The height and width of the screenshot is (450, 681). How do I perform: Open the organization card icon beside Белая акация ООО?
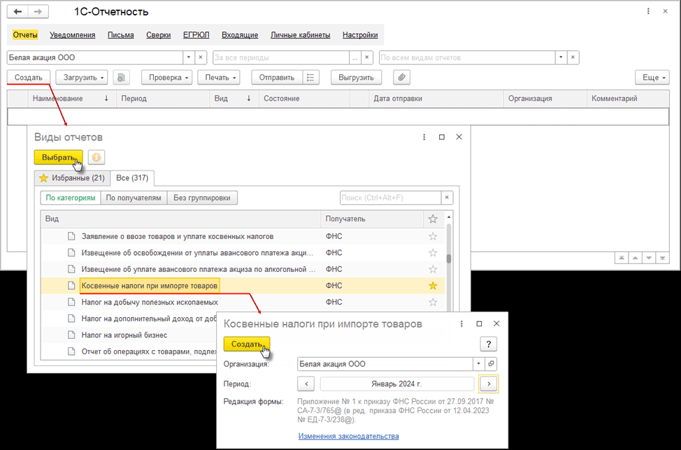[491, 364]
